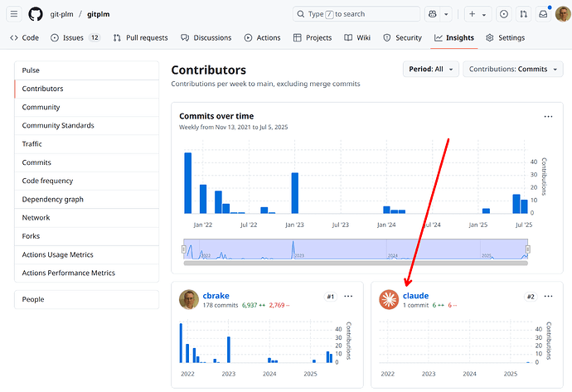The image size is (572, 392).
Task: Click the Contributors page heading
Action: click(x=209, y=70)
